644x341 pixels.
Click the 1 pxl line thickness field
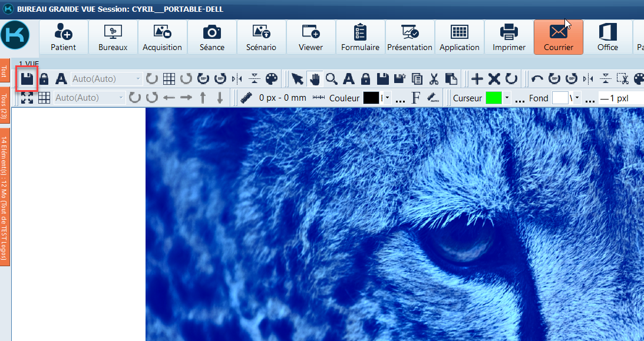(x=619, y=98)
